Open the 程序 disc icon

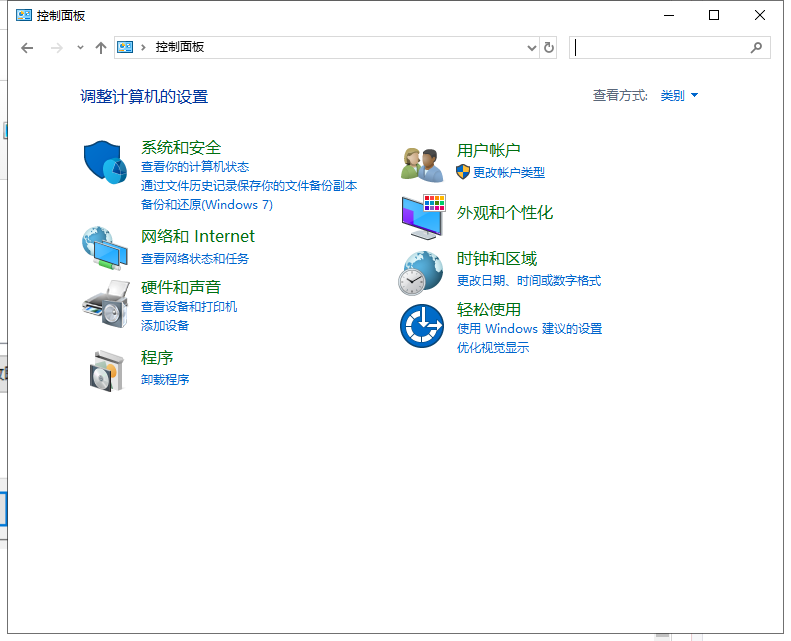click(x=106, y=371)
